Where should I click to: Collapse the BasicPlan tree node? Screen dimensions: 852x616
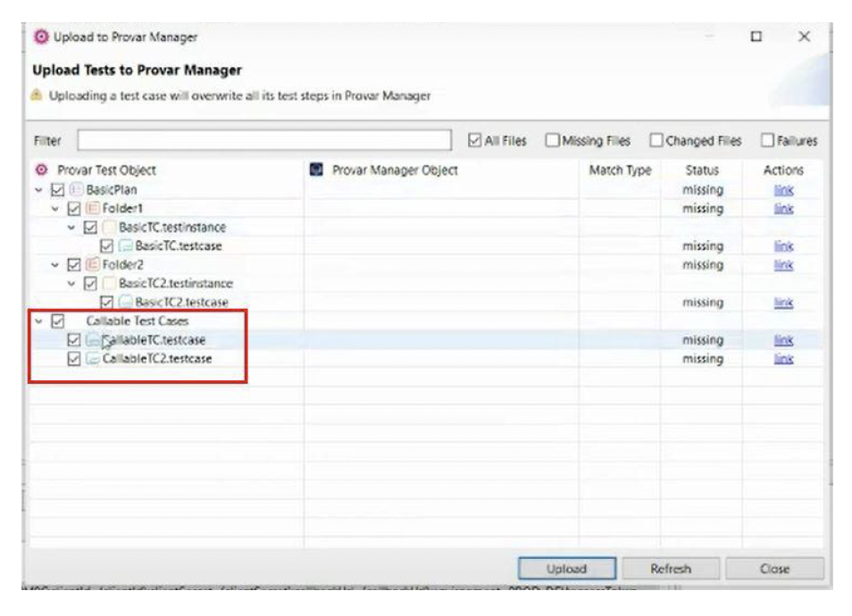38,190
